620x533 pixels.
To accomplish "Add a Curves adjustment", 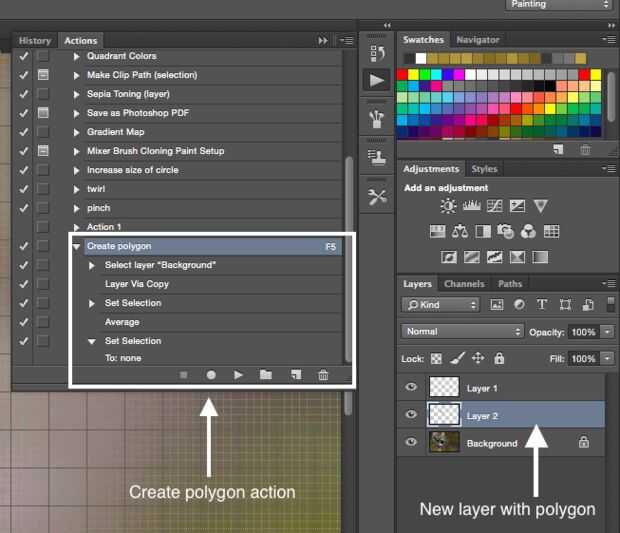I will [x=495, y=206].
